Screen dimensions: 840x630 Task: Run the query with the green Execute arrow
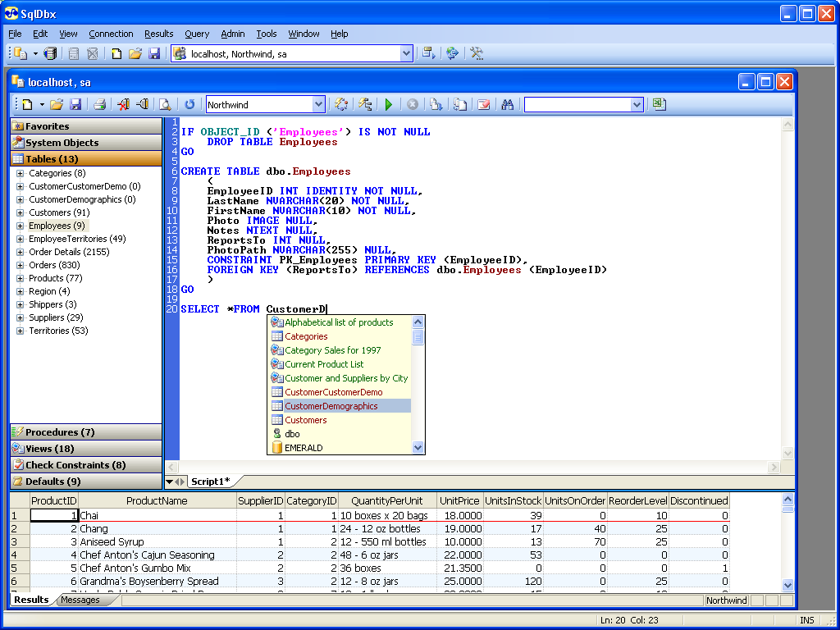pyautogui.click(x=389, y=104)
